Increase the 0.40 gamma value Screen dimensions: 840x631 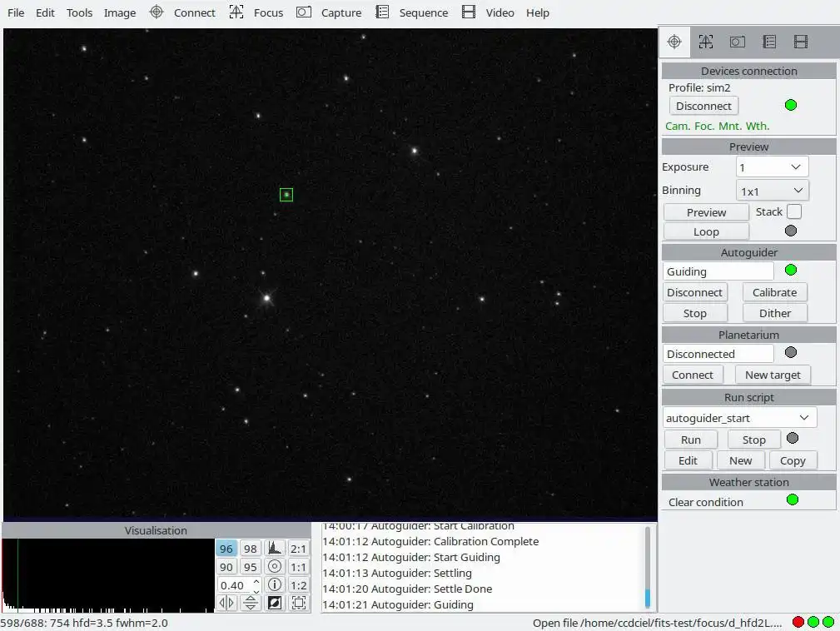click(x=256, y=581)
